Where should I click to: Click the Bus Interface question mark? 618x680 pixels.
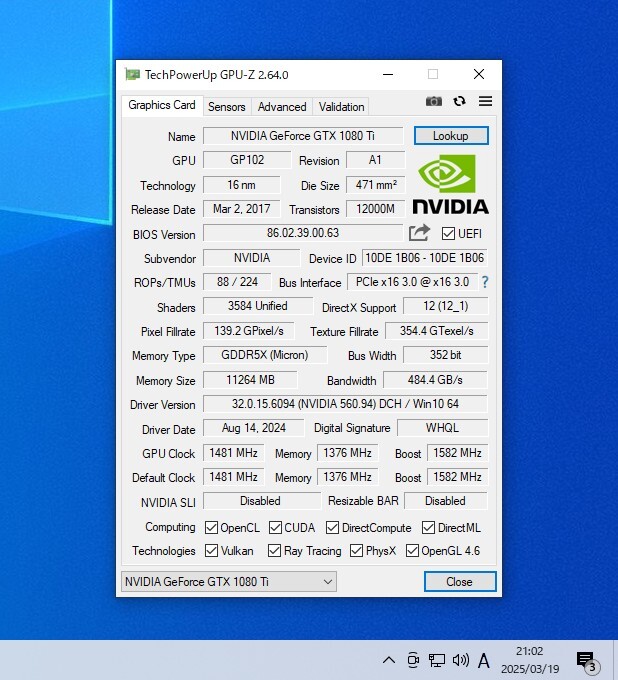(485, 282)
